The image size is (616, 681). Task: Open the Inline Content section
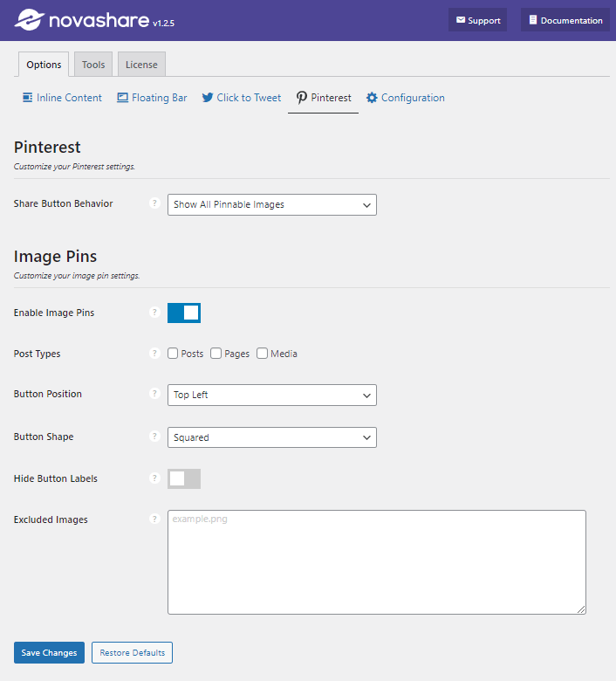pos(62,98)
